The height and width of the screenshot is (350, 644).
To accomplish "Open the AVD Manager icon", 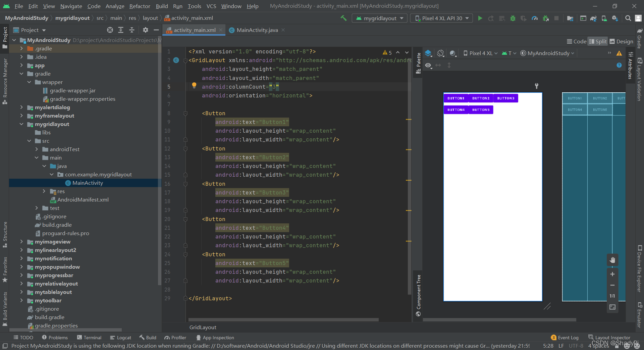I will (604, 18).
